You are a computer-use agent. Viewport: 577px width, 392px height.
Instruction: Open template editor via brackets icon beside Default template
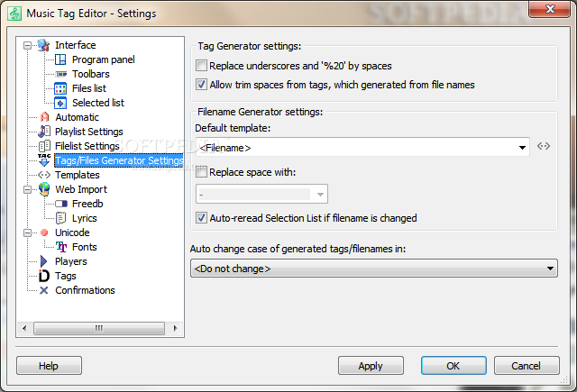pos(544,146)
